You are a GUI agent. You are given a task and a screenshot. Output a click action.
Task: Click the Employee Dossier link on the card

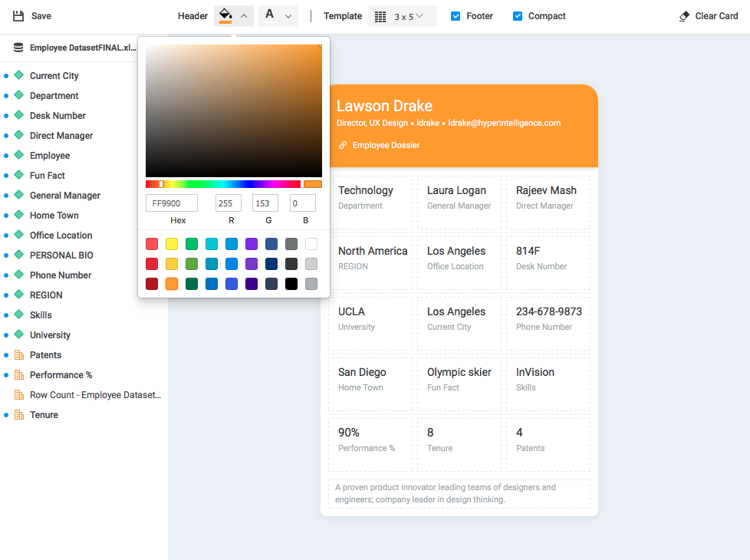point(386,145)
